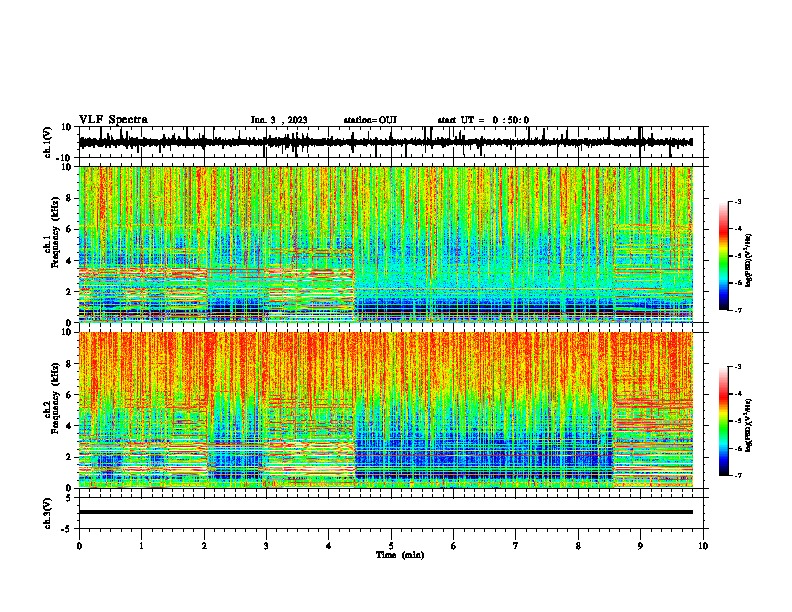Click the "-5" tick on ch.3 voltage axis
The height and width of the screenshot is (612, 792).
coord(67,529)
